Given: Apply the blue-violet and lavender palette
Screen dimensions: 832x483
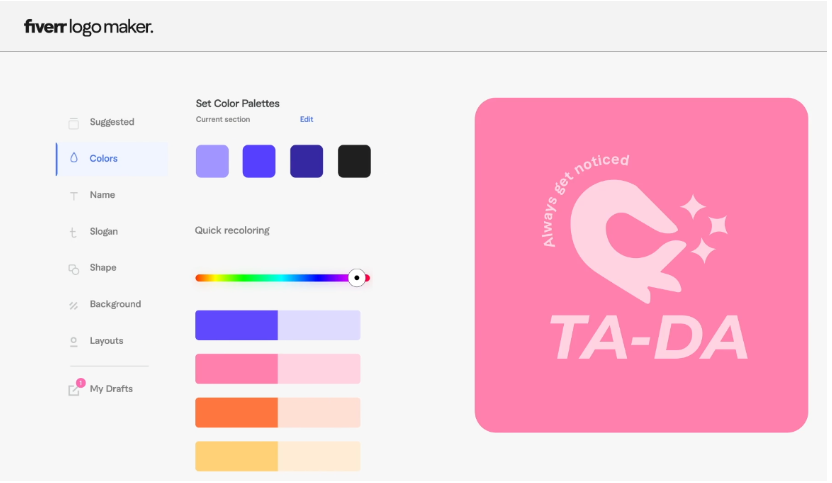Looking at the screenshot, I should click(278, 325).
